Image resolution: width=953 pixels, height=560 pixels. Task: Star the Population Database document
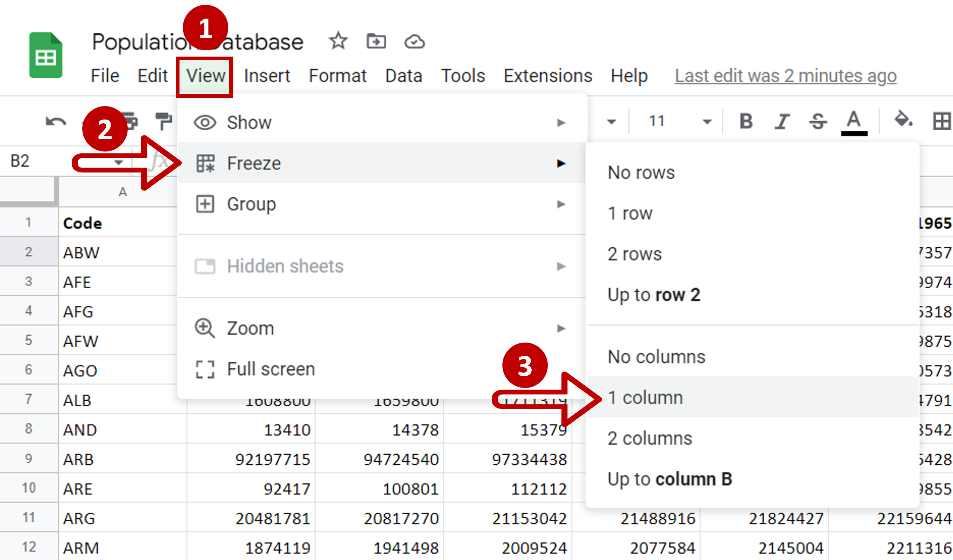pyautogui.click(x=338, y=41)
